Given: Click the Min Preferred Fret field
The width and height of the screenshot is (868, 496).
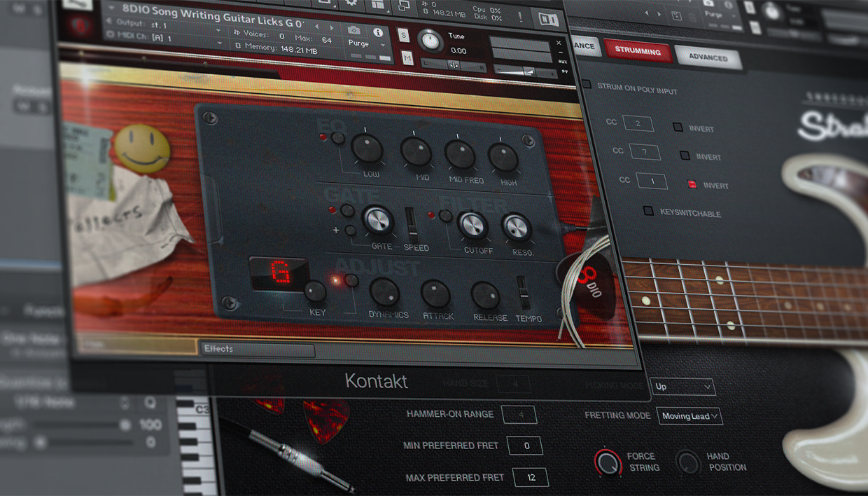Looking at the screenshot, I should [x=524, y=446].
